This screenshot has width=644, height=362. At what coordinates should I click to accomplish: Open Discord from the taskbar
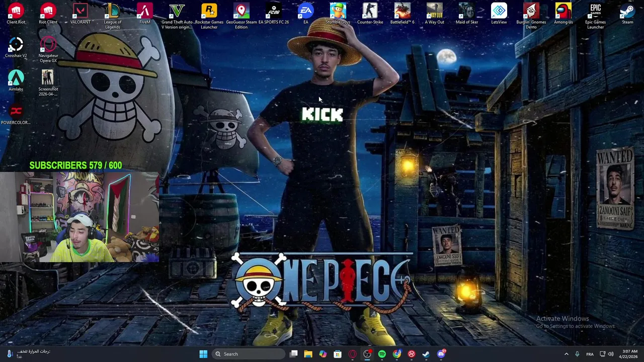[441, 354]
